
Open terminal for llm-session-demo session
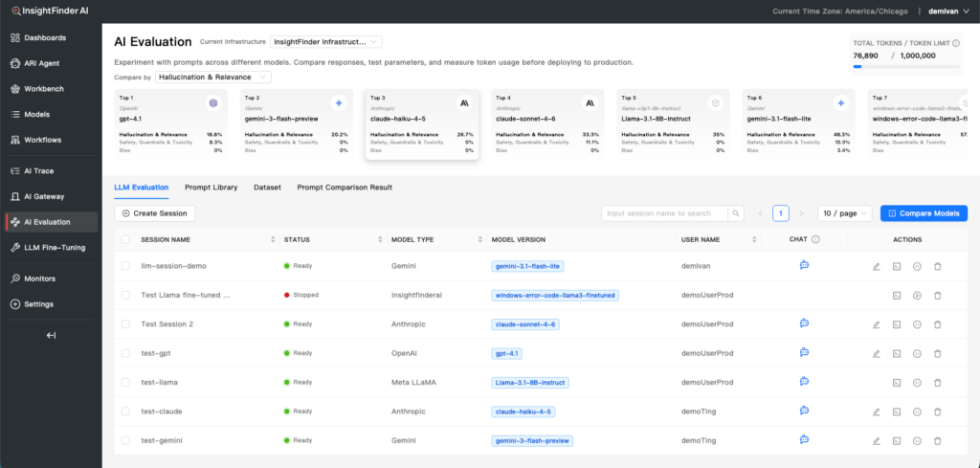coord(896,266)
